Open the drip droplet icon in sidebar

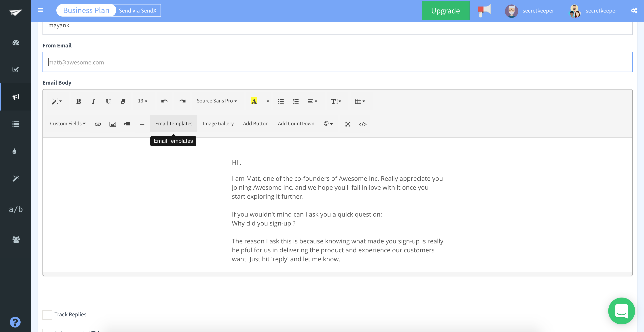pos(15,151)
